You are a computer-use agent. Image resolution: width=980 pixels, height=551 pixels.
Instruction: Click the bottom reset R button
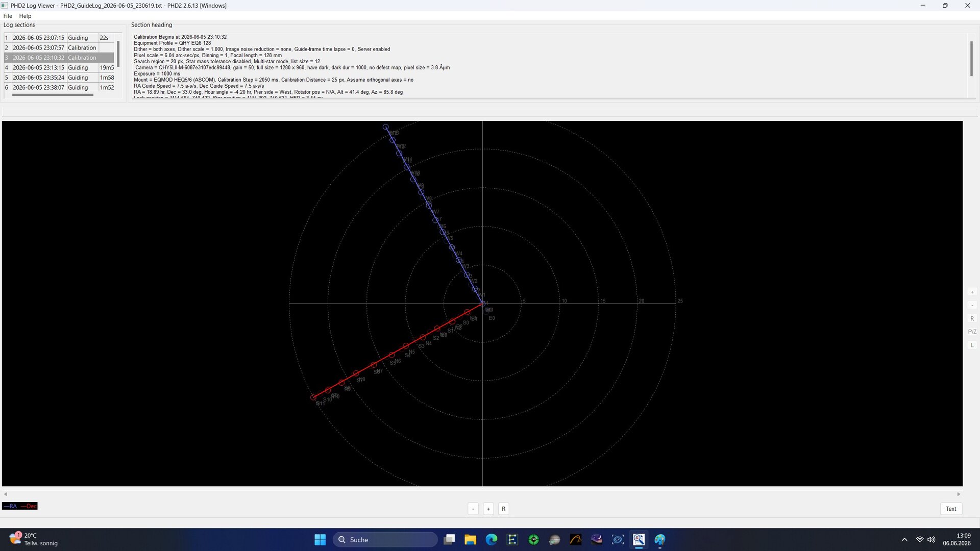click(x=504, y=509)
